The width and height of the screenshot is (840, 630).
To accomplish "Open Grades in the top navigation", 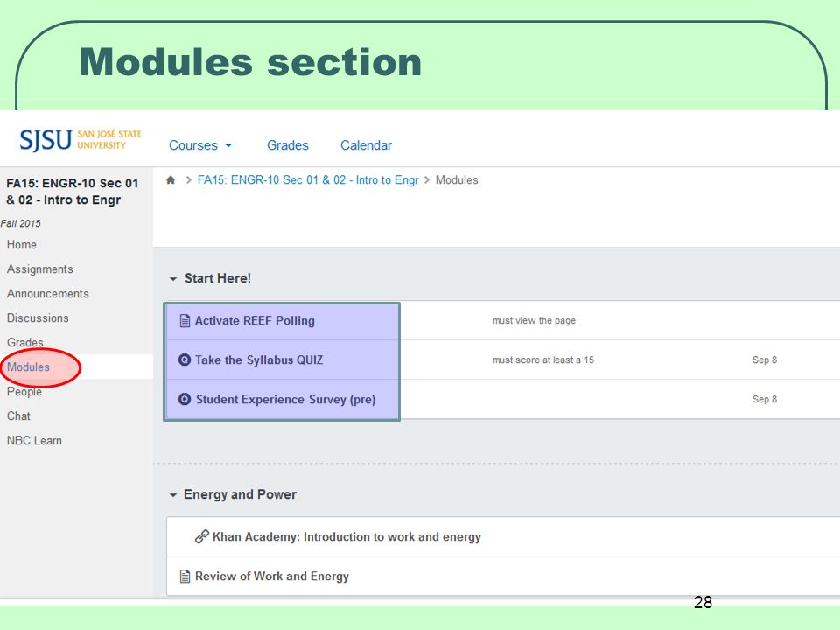I will pyautogui.click(x=288, y=145).
